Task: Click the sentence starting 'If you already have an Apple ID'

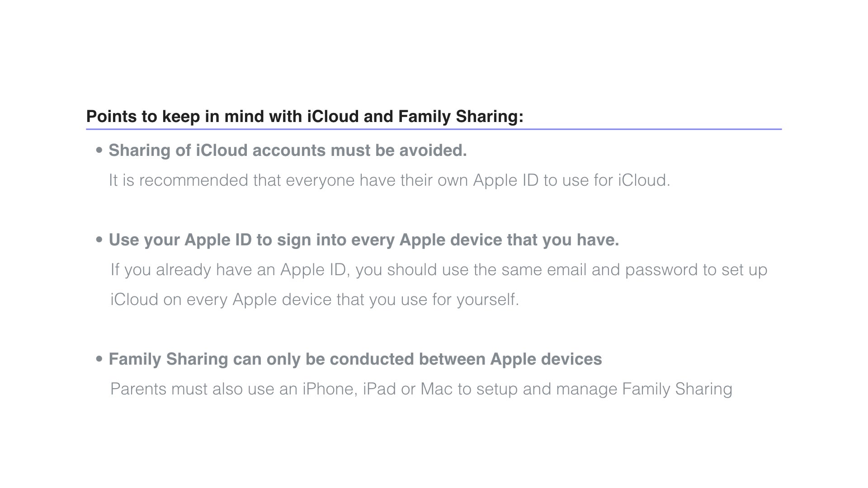Action: 439,270
